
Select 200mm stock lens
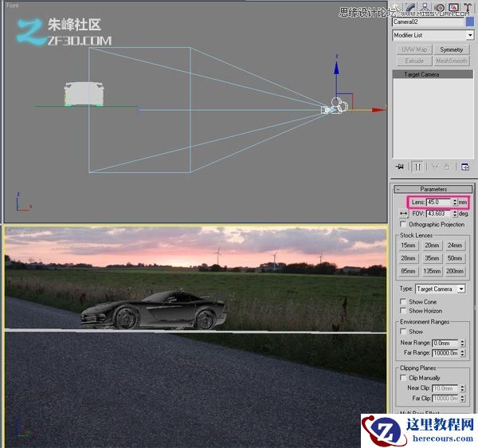455,271
